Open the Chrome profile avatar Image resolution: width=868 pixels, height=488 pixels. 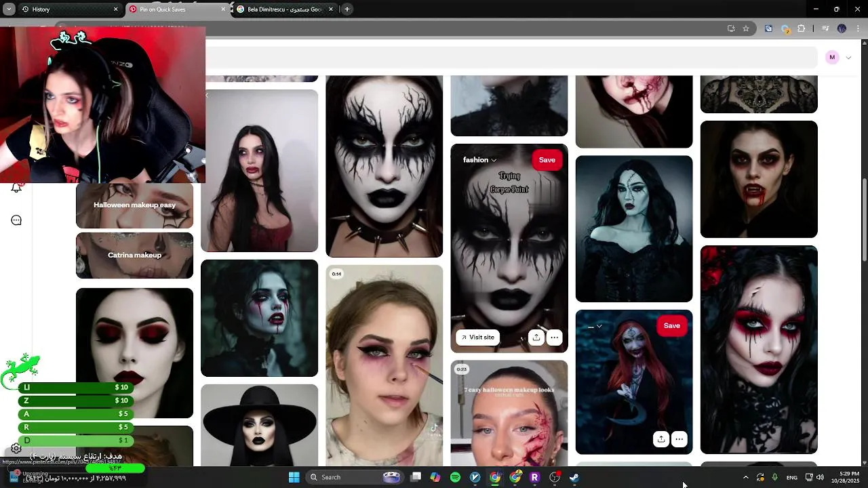click(842, 28)
